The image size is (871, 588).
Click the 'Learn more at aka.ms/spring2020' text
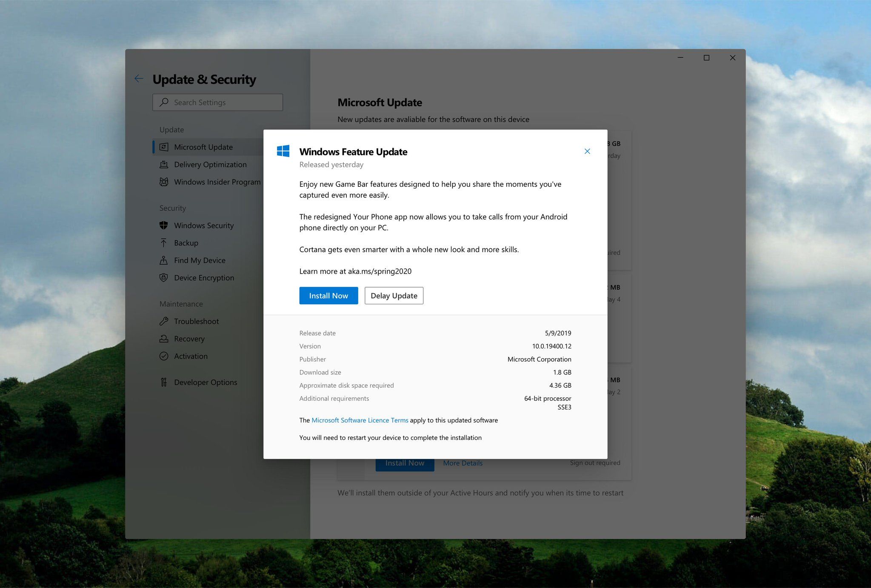(x=355, y=271)
